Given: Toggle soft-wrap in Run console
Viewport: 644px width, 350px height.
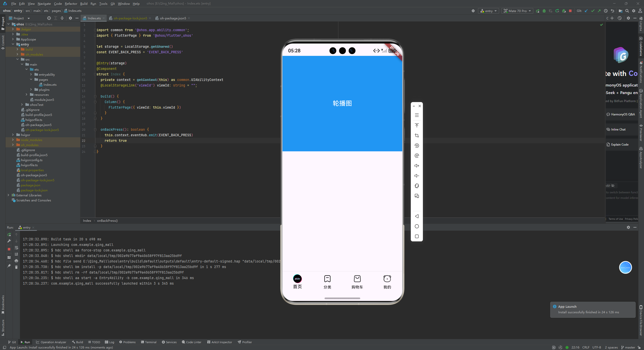Looking at the screenshot, I should (16, 248).
